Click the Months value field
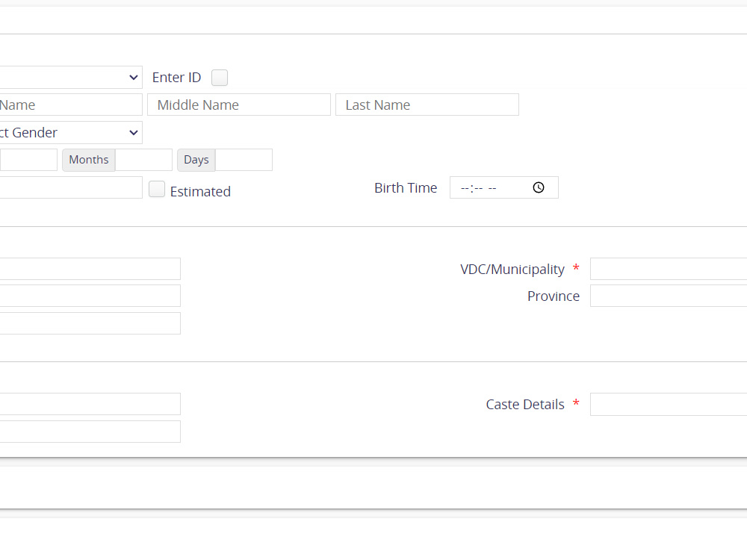 click(143, 160)
